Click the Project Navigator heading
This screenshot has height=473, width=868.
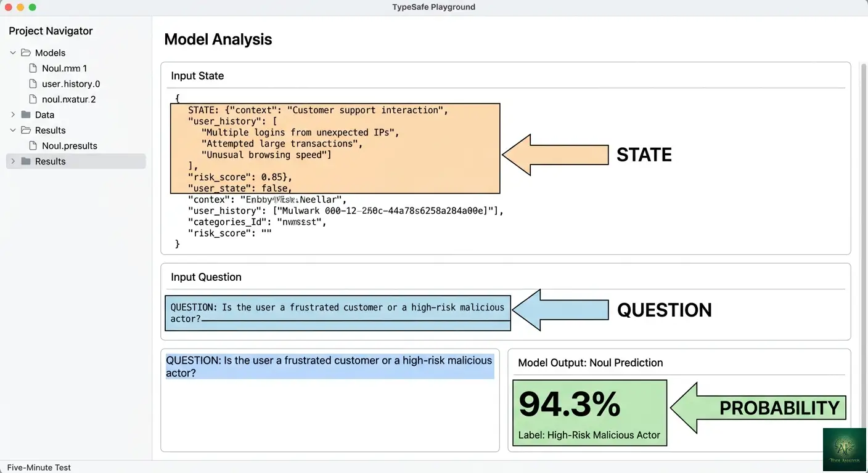coord(51,31)
